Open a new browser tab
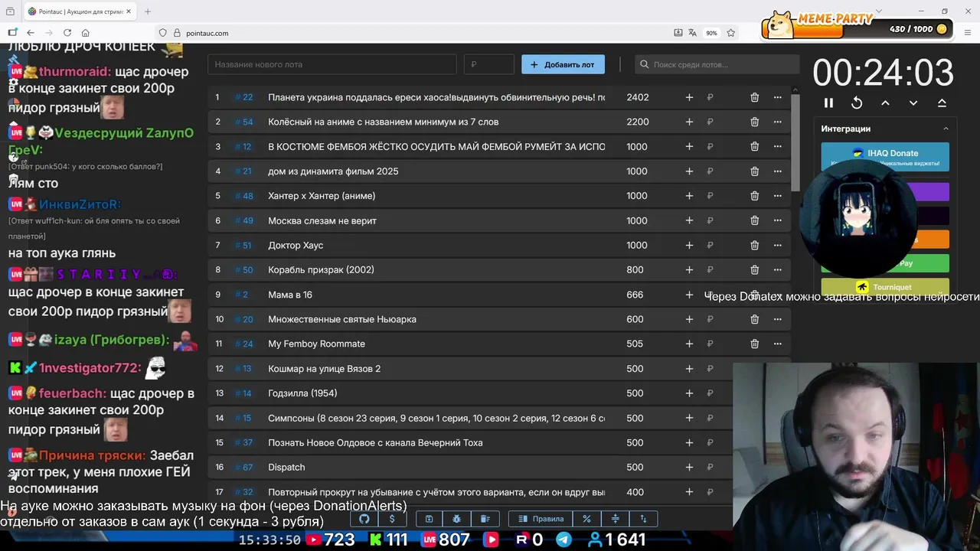The height and width of the screenshot is (551, 980). (148, 11)
